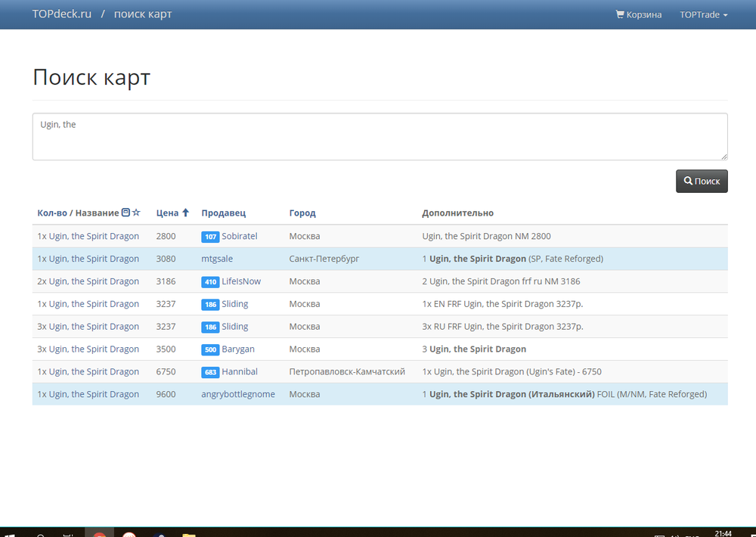Click Hannibal's 683 rating badge

click(210, 372)
